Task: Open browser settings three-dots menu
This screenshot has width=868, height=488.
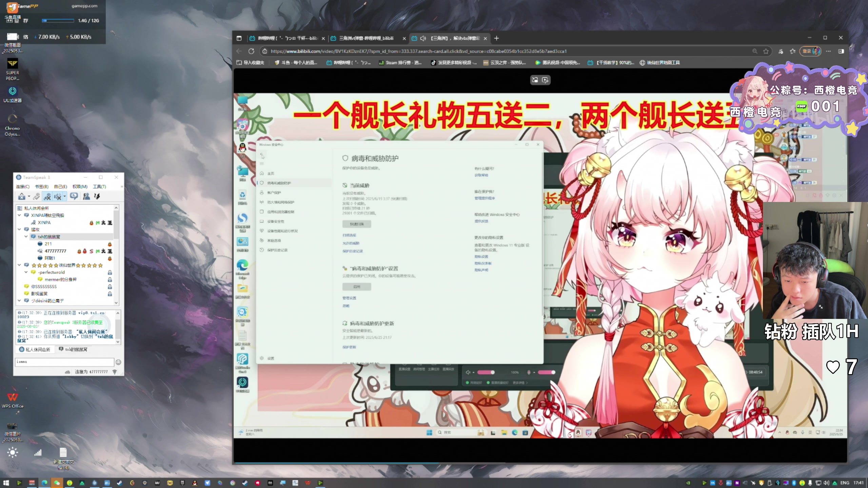Action: (828, 51)
